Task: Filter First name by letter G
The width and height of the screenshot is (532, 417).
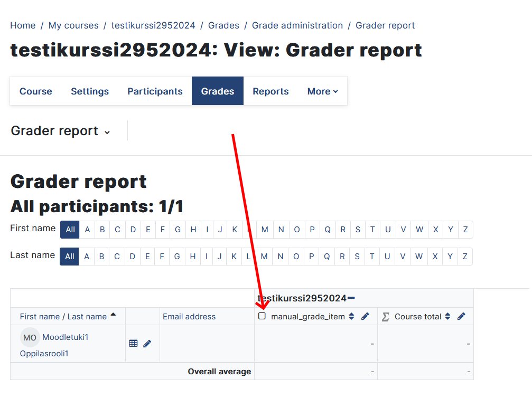Action: coord(178,230)
